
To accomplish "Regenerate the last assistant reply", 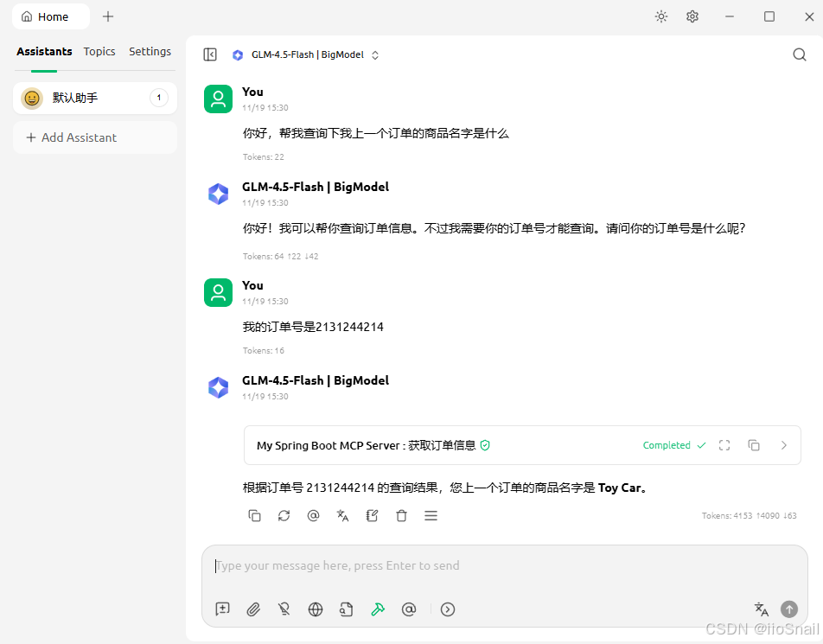I will pos(284,516).
